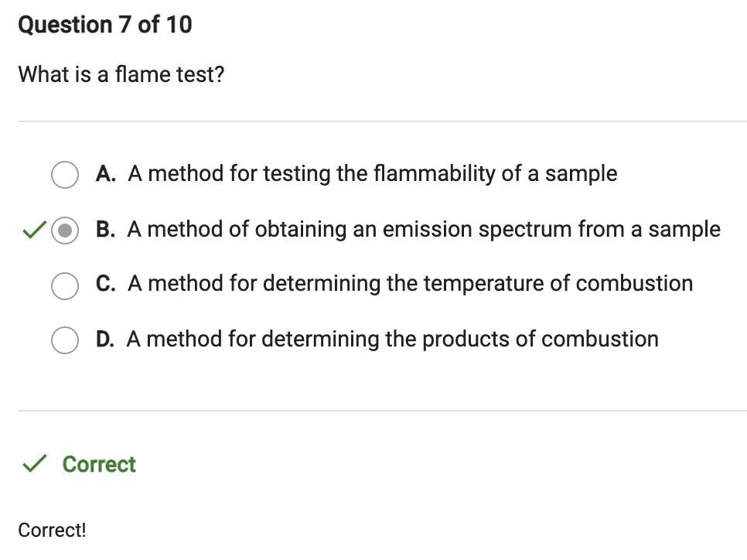Viewport: 747px width, 560px height.
Task: Select the radio button for option A
Action: tap(64, 174)
